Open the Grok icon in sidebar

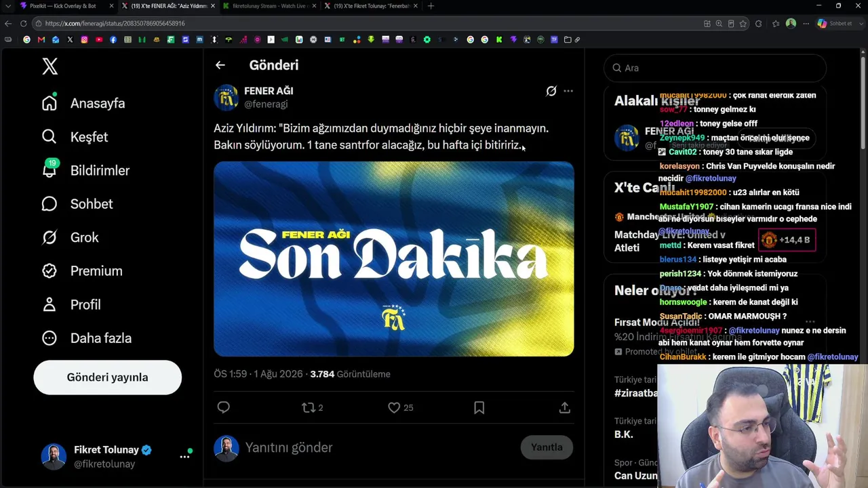50,237
